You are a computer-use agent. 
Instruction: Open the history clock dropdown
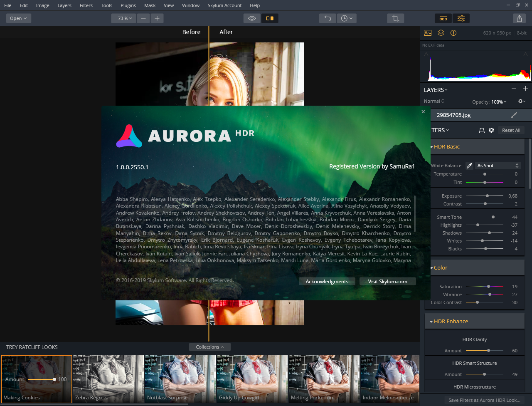347,18
